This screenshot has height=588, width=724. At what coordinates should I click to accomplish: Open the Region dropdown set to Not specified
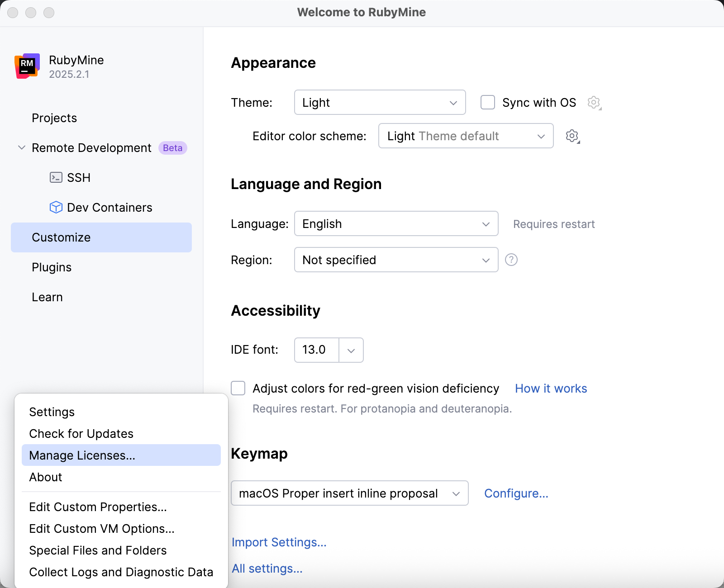tap(396, 260)
